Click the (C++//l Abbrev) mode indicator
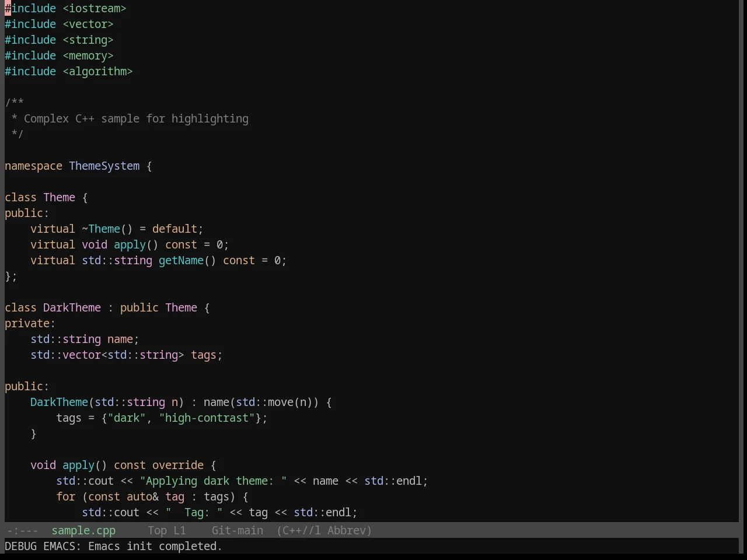 (x=324, y=530)
